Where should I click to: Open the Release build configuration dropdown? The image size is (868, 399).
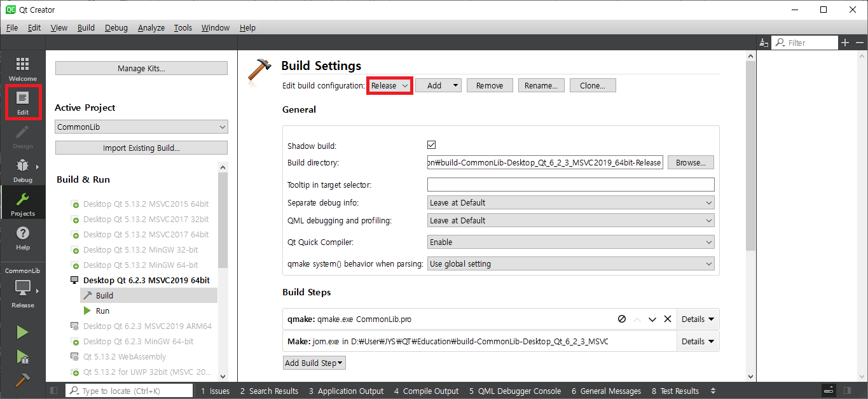coord(389,85)
